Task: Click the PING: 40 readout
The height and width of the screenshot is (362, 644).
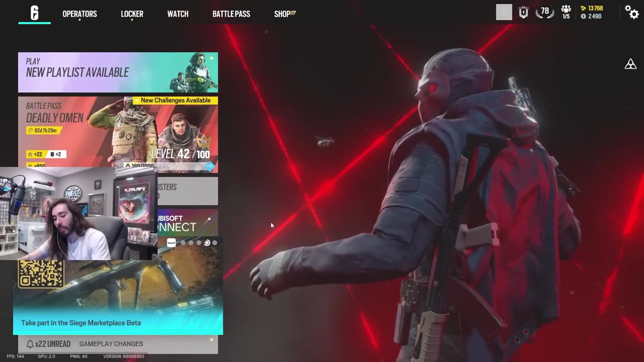Action: click(78, 356)
